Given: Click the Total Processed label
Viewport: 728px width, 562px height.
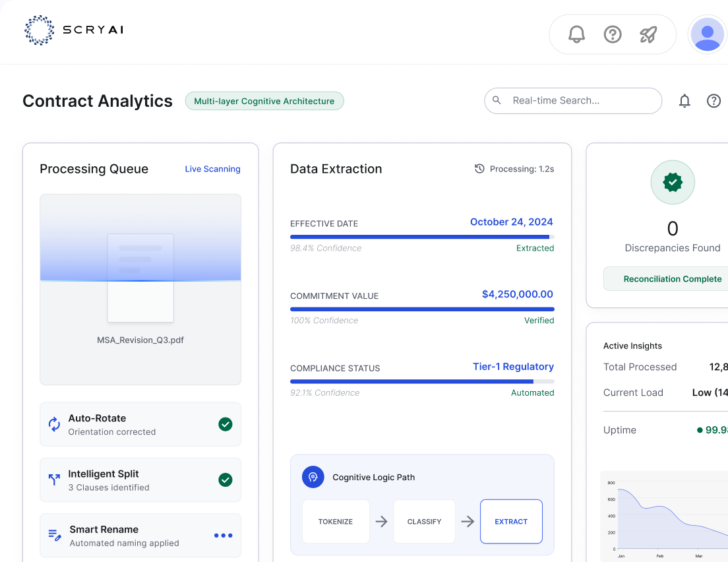Looking at the screenshot, I should pos(640,367).
